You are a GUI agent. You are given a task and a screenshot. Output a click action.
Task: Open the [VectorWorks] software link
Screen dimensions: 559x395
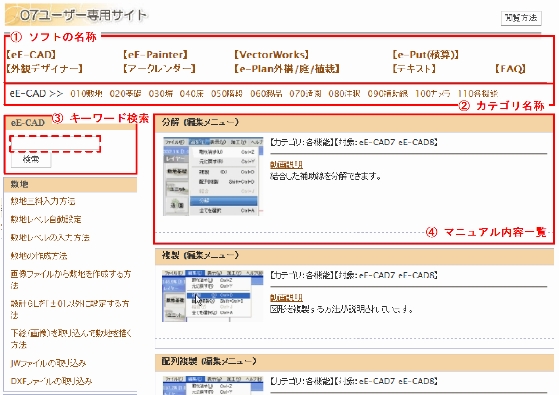coord(271,55)
